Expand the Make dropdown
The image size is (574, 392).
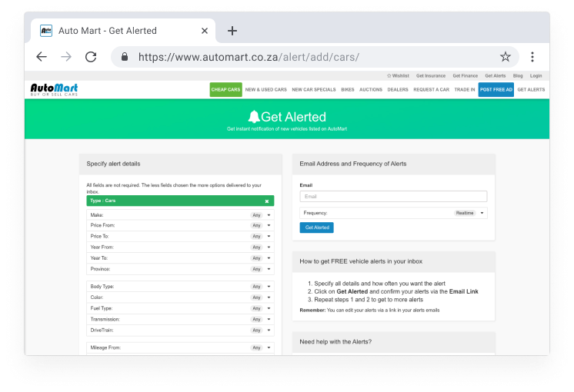click(x=180, y=215)
